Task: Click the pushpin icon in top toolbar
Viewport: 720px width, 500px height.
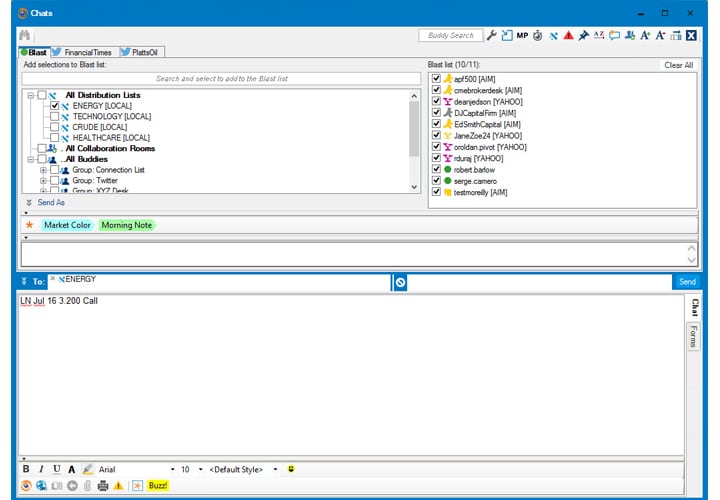Action: (x=583, y=35)
